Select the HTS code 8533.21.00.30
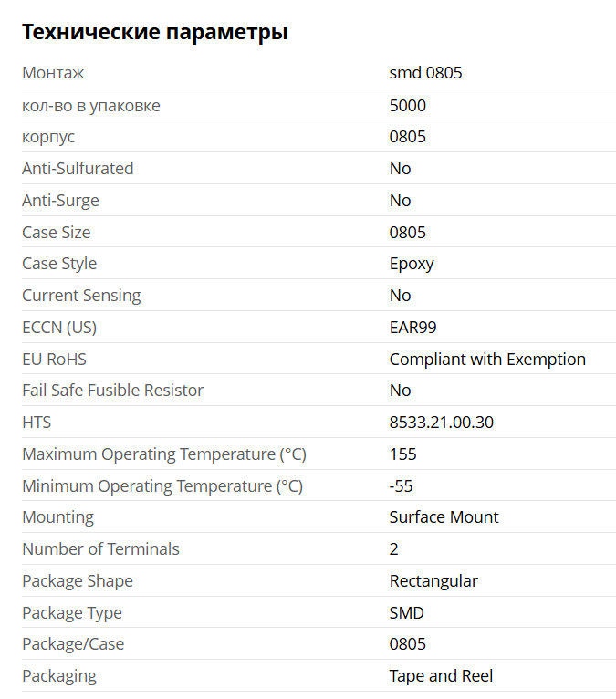Viewport: 616px width, 699px height. pos(442,423)
